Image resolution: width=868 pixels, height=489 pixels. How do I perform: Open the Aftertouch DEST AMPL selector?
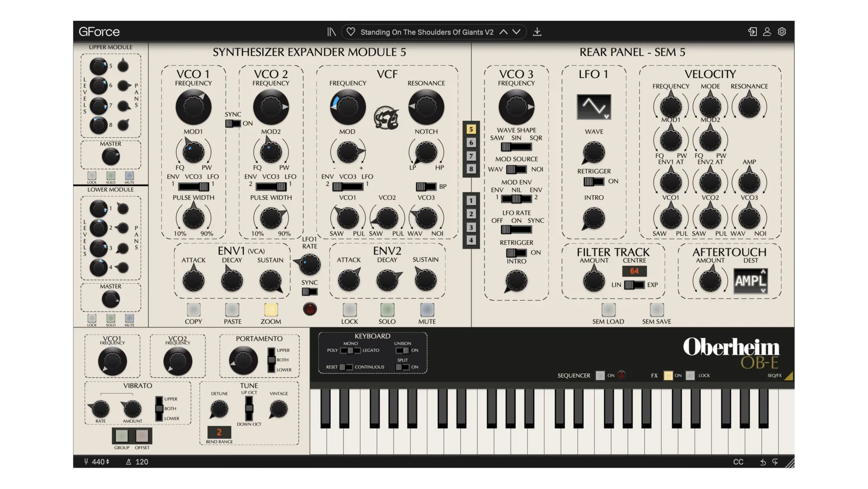751,281
